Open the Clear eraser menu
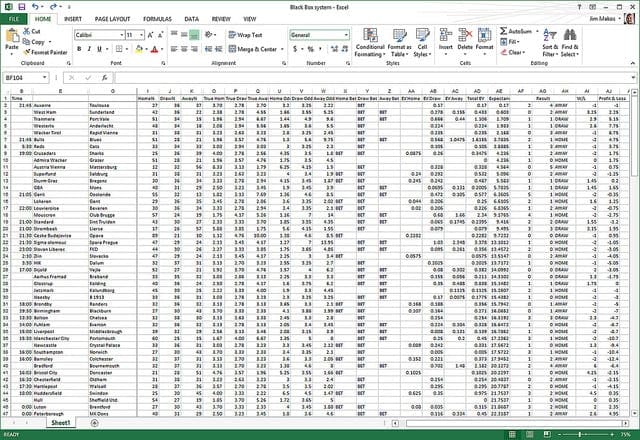This screenshot has width=640, height=440. point(513,52)
